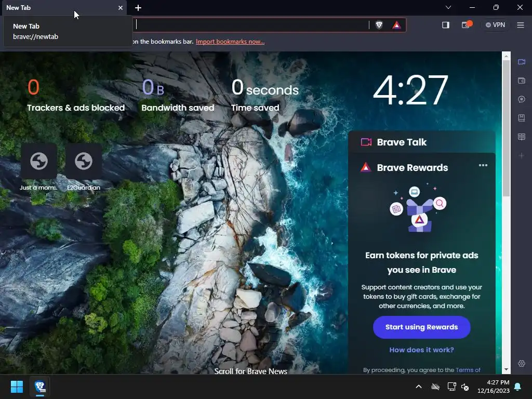Image resolution: width=532 pixels, height=399 pixels.
Task: Click Bandwidth saved stat
Action: 178,96
